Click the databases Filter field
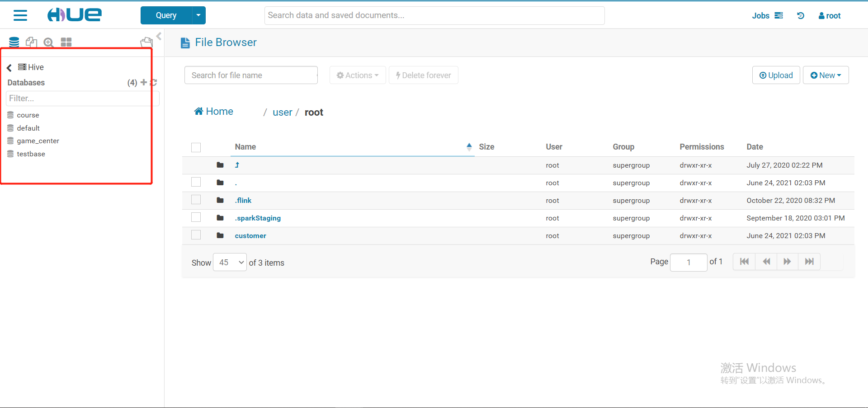The image size is (868, 408). (x=82, y=98)
